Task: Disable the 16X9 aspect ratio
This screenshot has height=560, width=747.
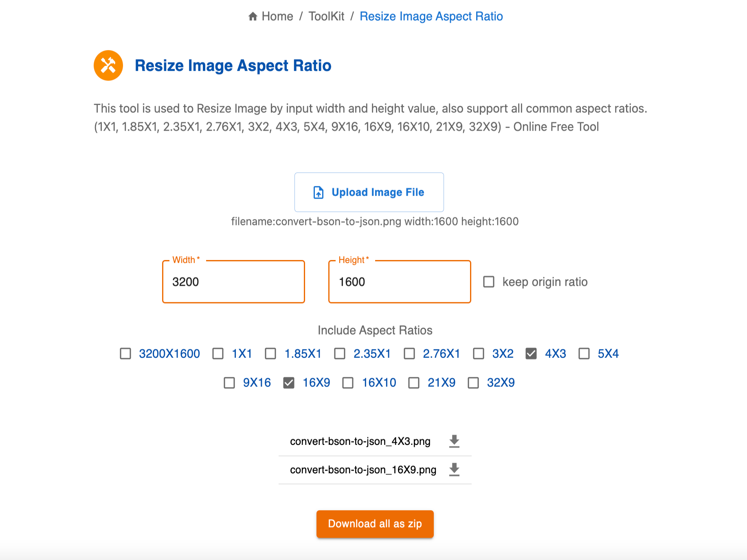Action: [x=288, y=383]
